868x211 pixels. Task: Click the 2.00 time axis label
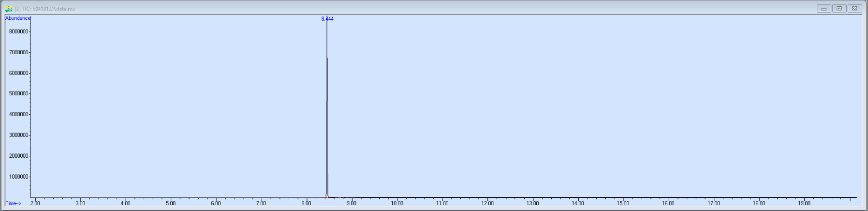pos(35,203)
